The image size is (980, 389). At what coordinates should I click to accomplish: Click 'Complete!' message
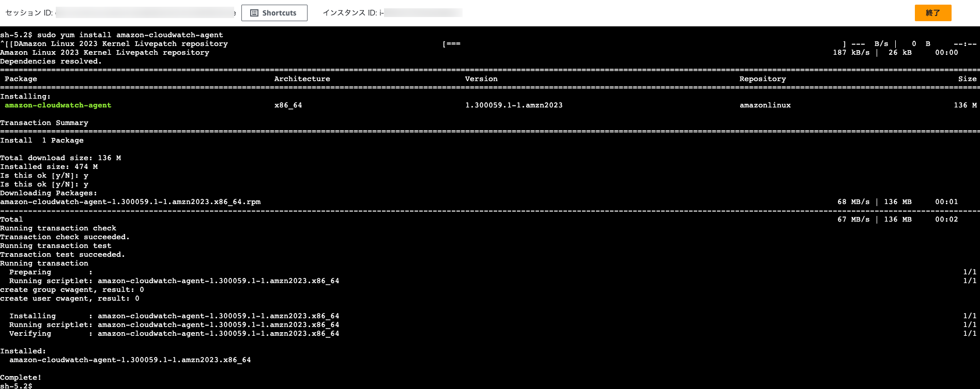click(x=21, y=378)
